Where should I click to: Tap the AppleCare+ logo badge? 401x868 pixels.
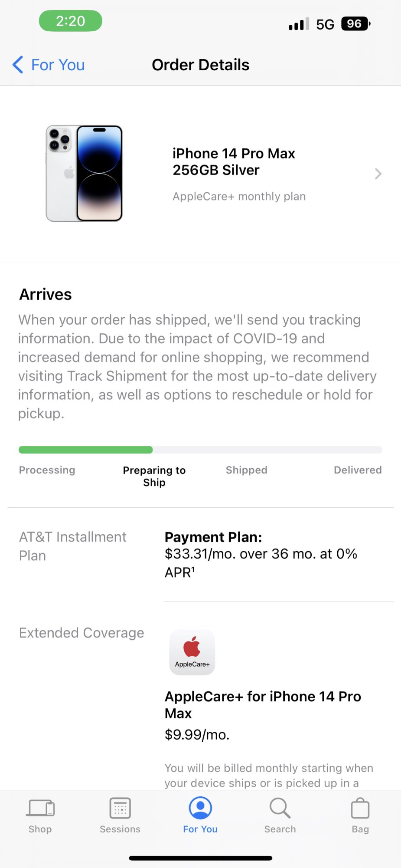(192, 652)
